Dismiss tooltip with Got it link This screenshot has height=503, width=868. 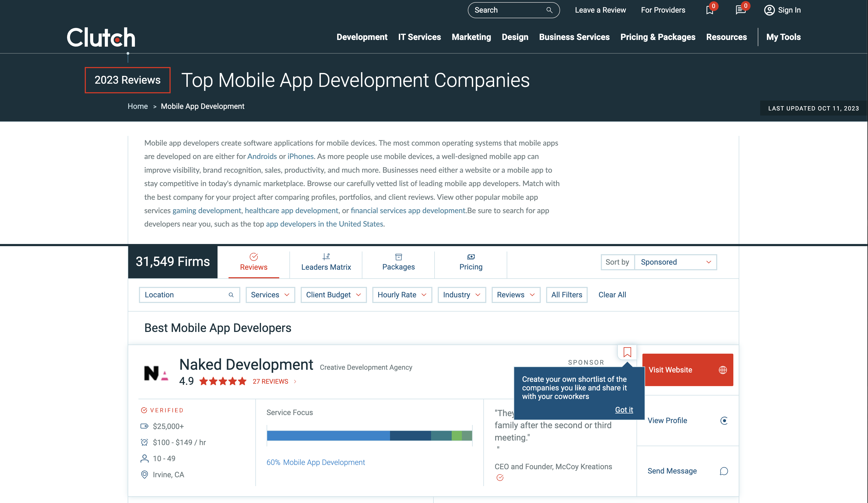(x=624, y=410)
